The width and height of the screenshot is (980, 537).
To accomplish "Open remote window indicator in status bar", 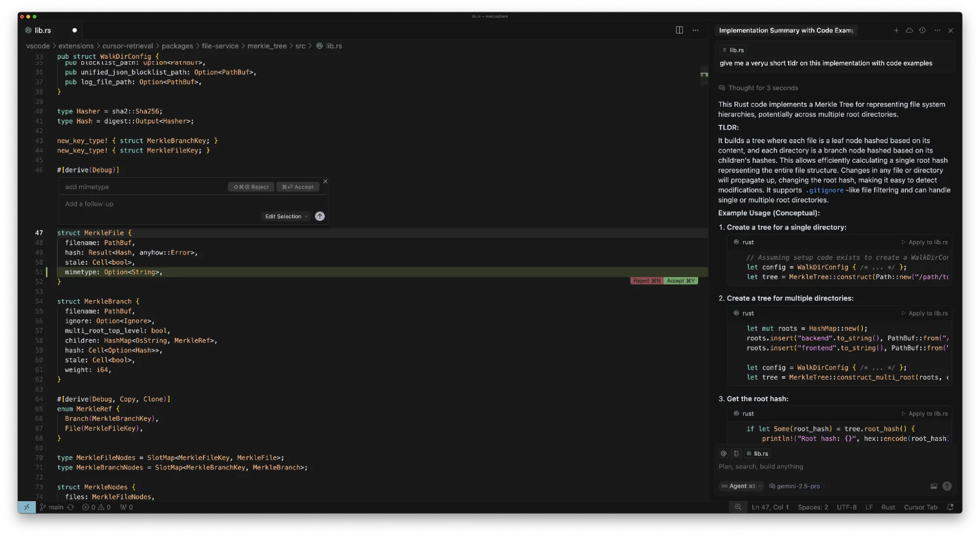I will tap(26, 507).
